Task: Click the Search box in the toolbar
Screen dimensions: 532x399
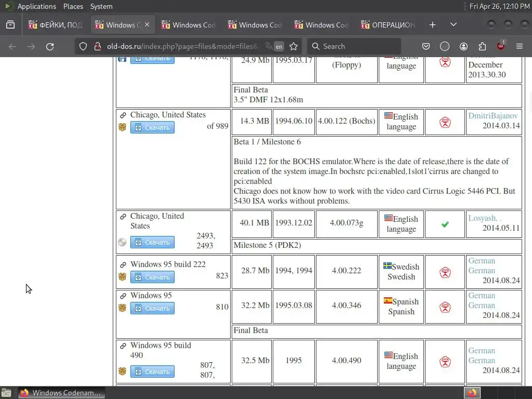Action: point(354,46)
